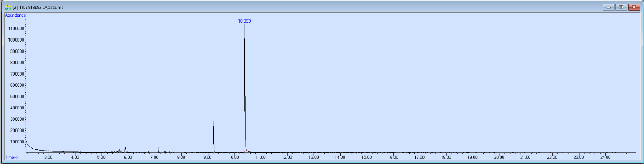The image size is (644, 164).
Task: Click the 6.00 time axis label
Action: coord(128,158)
